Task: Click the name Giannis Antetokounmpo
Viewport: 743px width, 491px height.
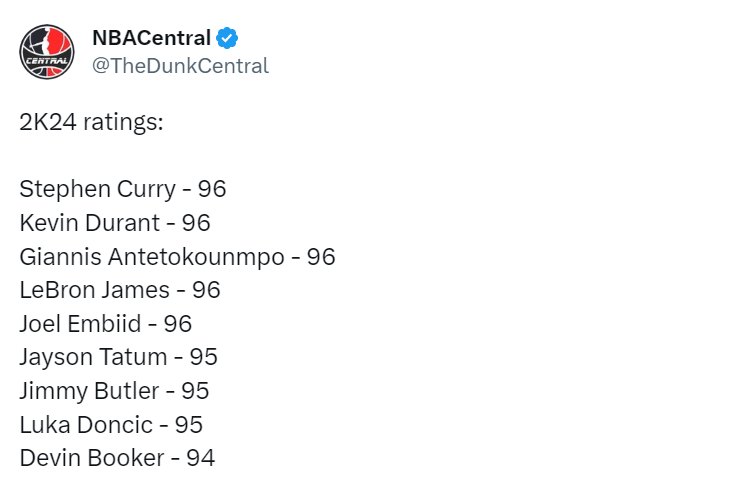Action: [x=152, y=257]
